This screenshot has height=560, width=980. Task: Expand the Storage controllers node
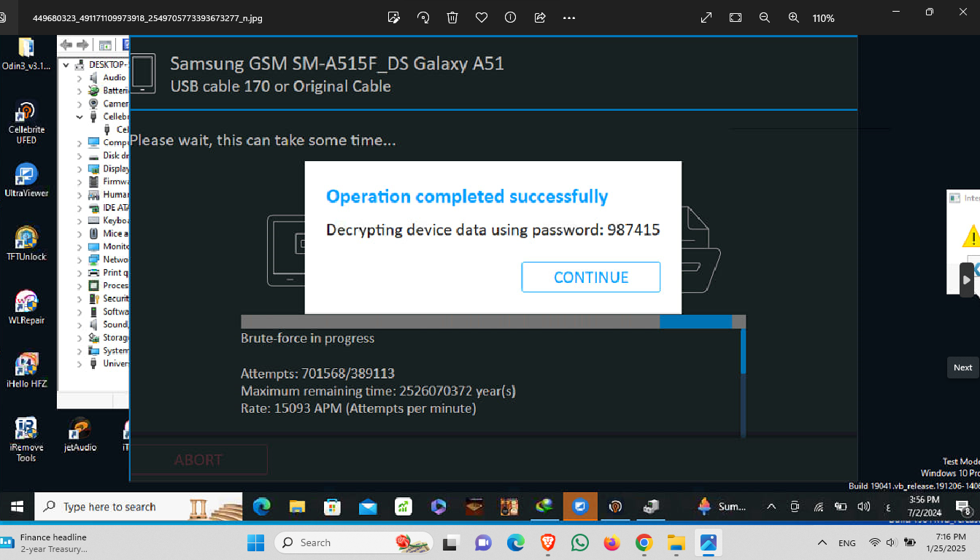(x=80, y=338)
